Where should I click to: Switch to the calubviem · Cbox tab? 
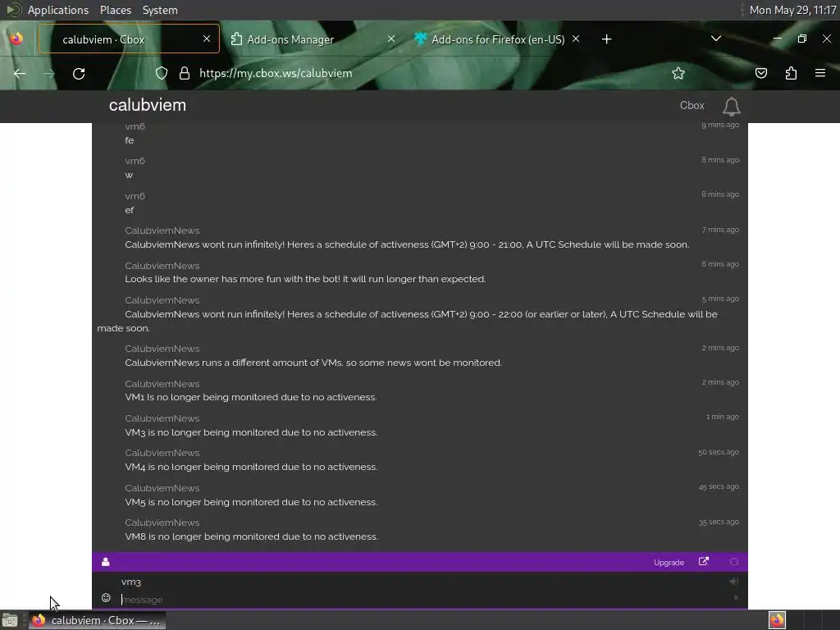click(129, 39)
